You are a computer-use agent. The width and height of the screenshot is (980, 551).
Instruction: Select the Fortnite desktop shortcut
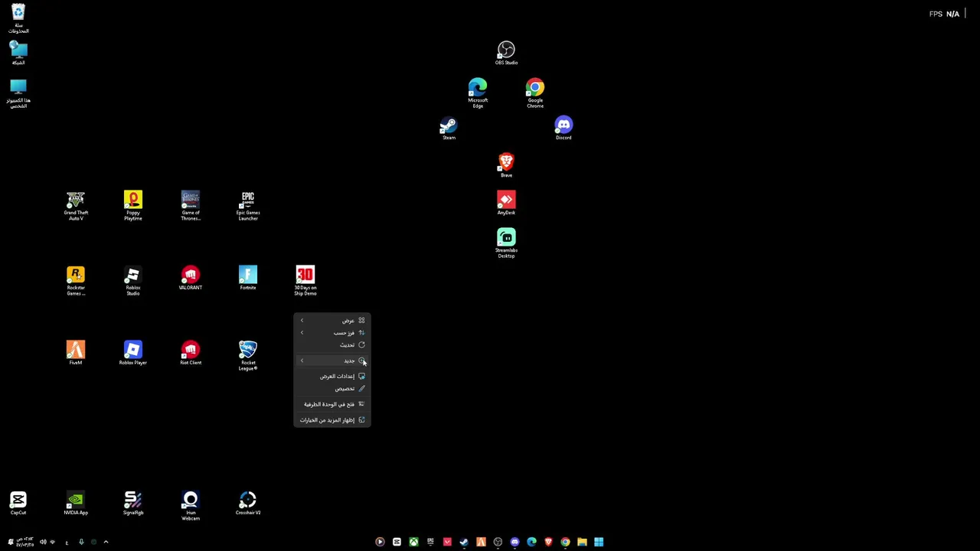tap(248, 278)
